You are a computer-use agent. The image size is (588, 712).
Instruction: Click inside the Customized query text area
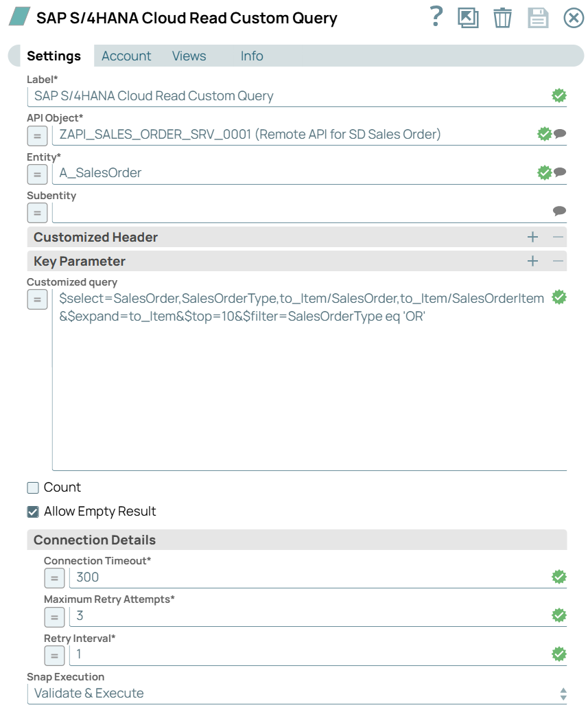(309, 380)
